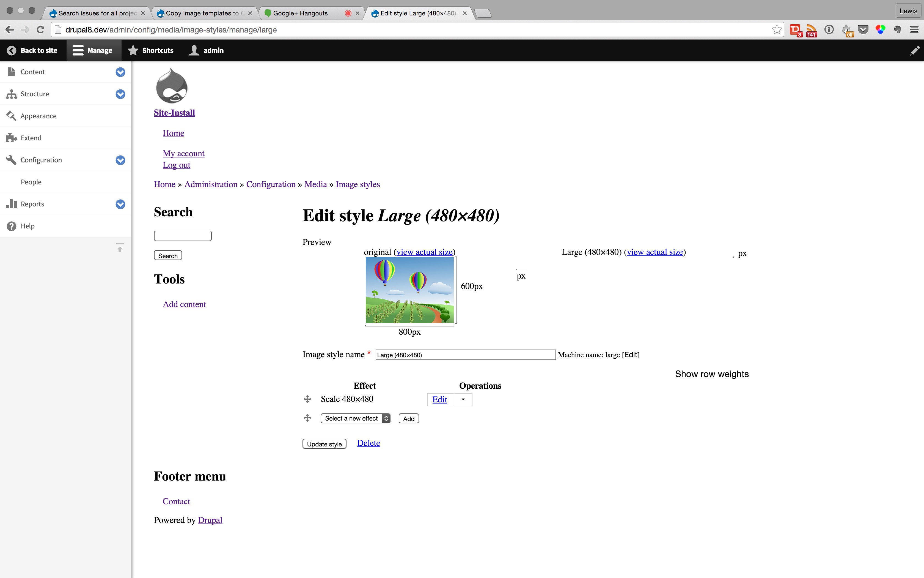Toggle Show row weights

coord(712,374)
